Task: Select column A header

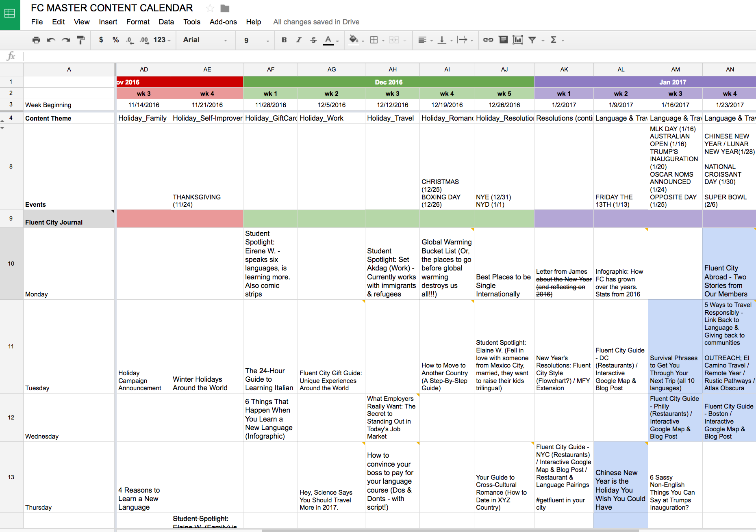Action: coord(69,69)
